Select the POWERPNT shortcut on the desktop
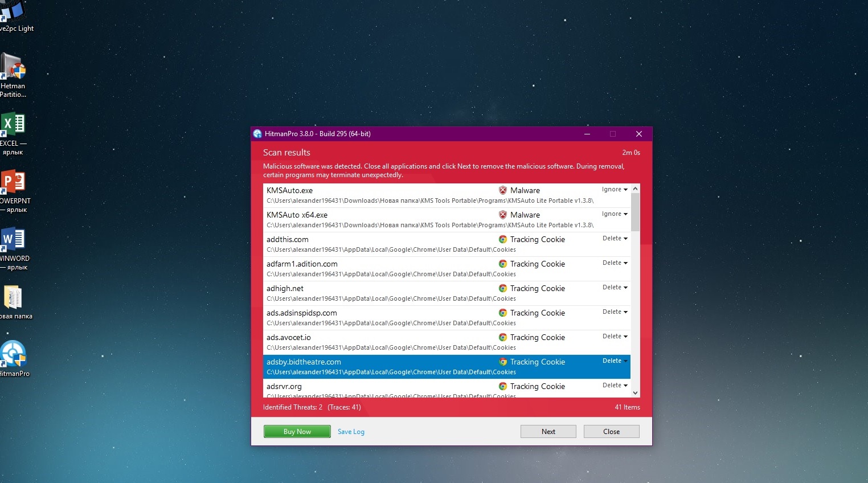Screen dimensions: 868x483 coord(15,192)
